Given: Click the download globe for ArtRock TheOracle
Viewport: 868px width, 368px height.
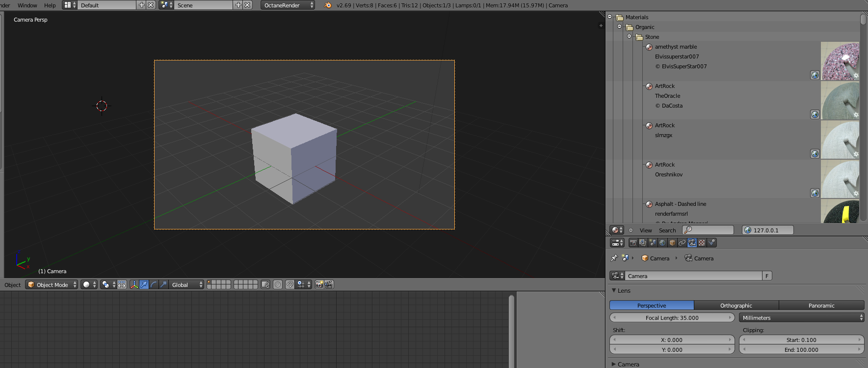Looking at the screenshot, I should pos(815,114).
